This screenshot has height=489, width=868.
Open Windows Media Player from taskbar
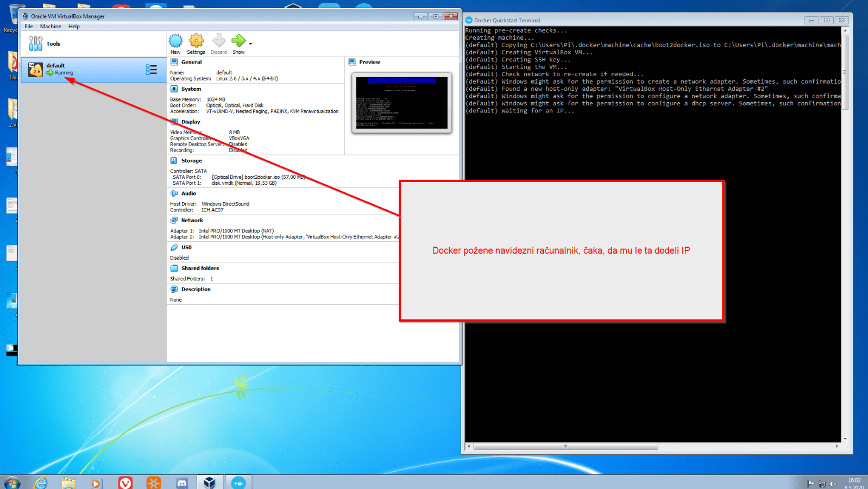click(x=96, y=483)
